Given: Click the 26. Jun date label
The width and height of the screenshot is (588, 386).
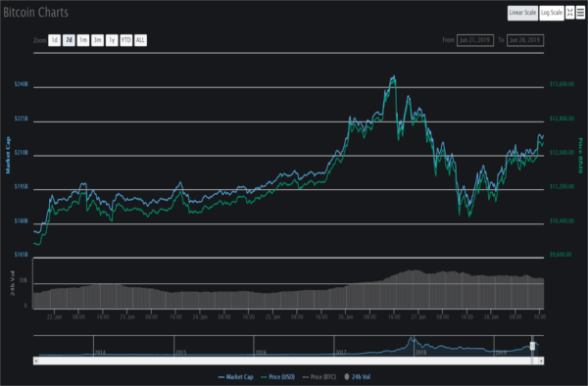Looking at the screenshot, I should [345, 317].
